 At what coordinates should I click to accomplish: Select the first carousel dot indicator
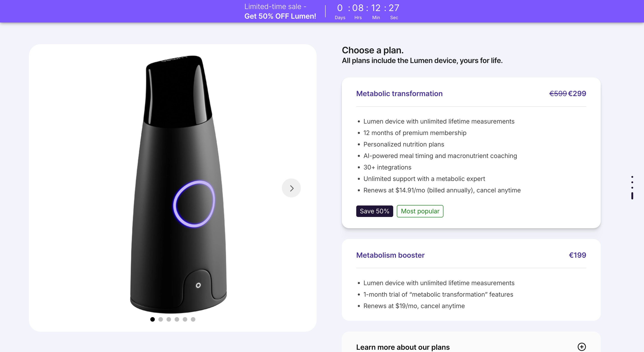153,319
